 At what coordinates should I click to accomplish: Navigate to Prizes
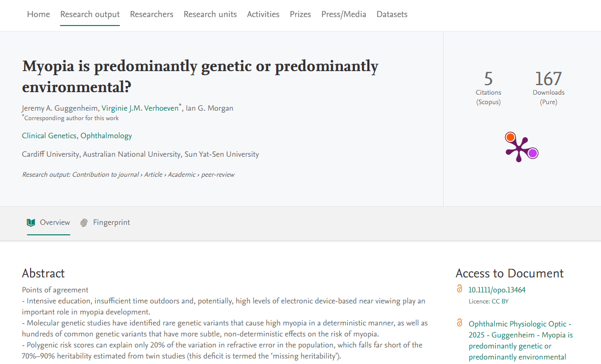click(300, 15)
